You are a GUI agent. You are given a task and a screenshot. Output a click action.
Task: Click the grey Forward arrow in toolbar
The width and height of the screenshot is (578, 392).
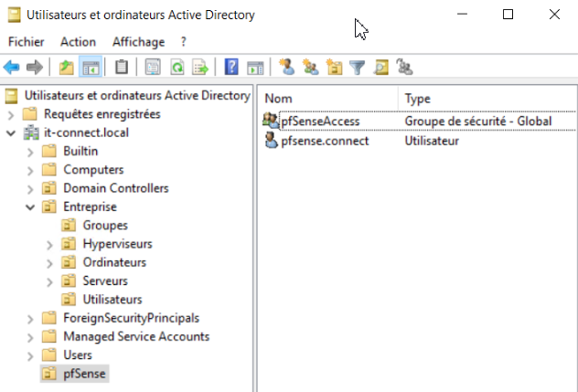click(x=35, y=68)
